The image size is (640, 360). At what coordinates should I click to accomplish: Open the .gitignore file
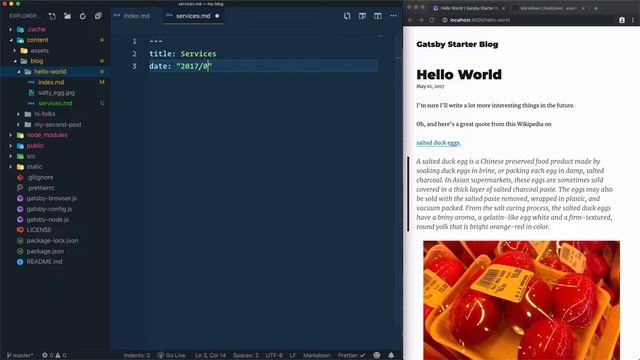point(40,178)
